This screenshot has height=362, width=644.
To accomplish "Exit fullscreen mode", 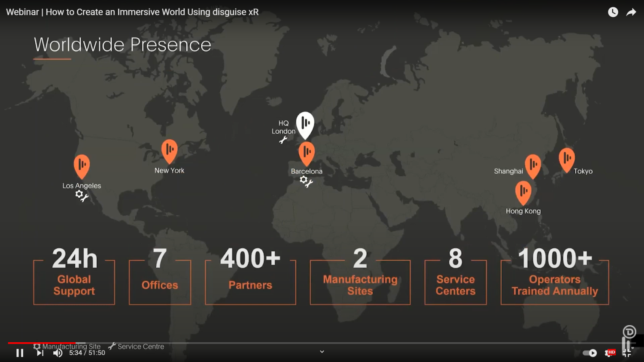I will tap(627, 353).
